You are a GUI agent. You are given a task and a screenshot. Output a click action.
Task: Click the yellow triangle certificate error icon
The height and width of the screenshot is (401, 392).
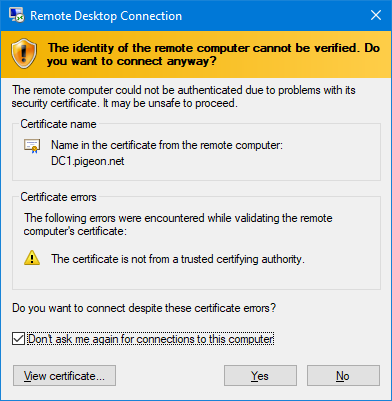[32, 258]
